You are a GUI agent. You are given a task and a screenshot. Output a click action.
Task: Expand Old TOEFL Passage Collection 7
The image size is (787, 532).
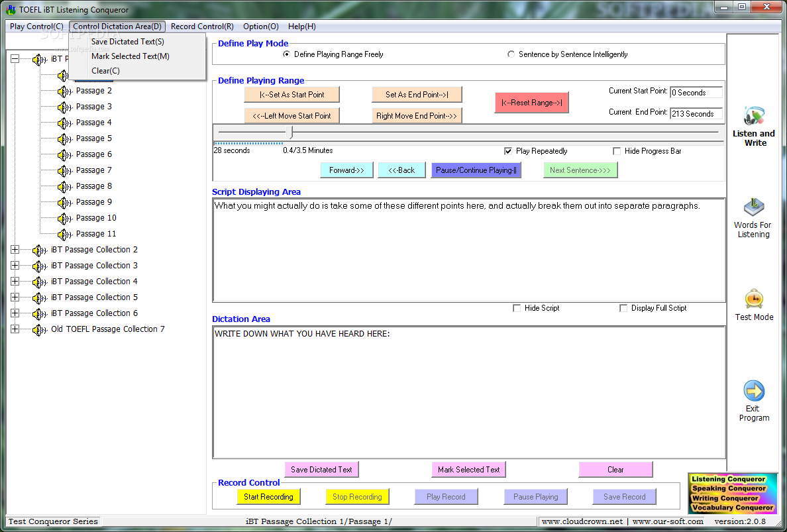[15, 329]
